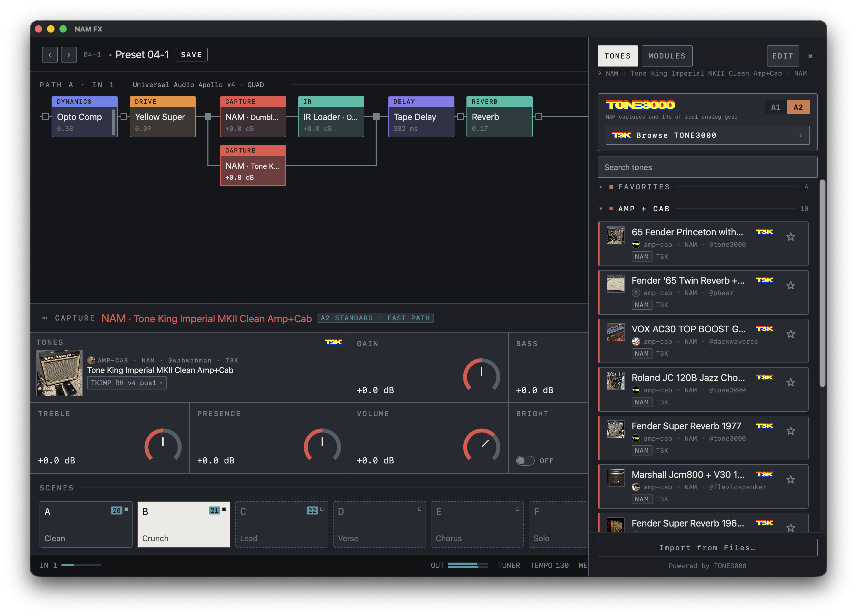Select the NAM Dumbl... capture block

click(x=253, y=117)
